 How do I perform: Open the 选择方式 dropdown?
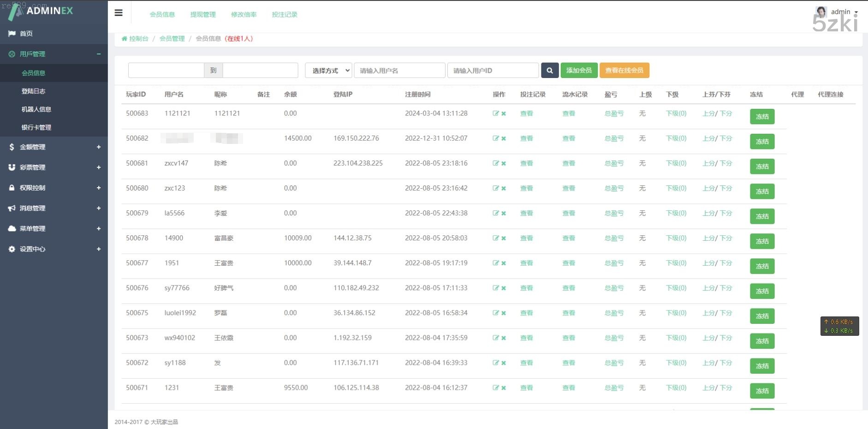(328, 71)
